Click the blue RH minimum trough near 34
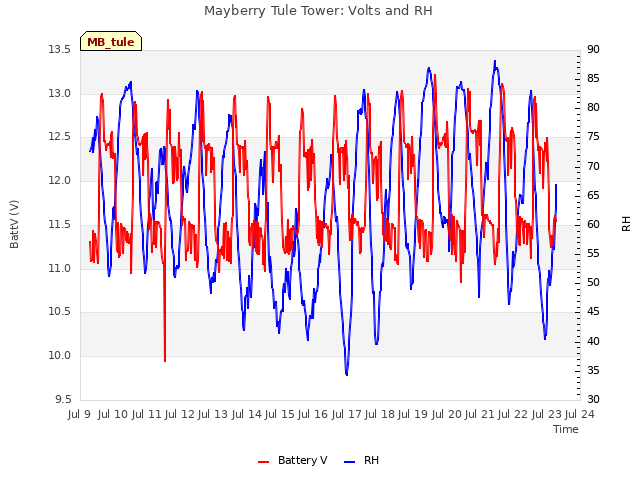Screen dimensions: 640x480 click(347, 373)
